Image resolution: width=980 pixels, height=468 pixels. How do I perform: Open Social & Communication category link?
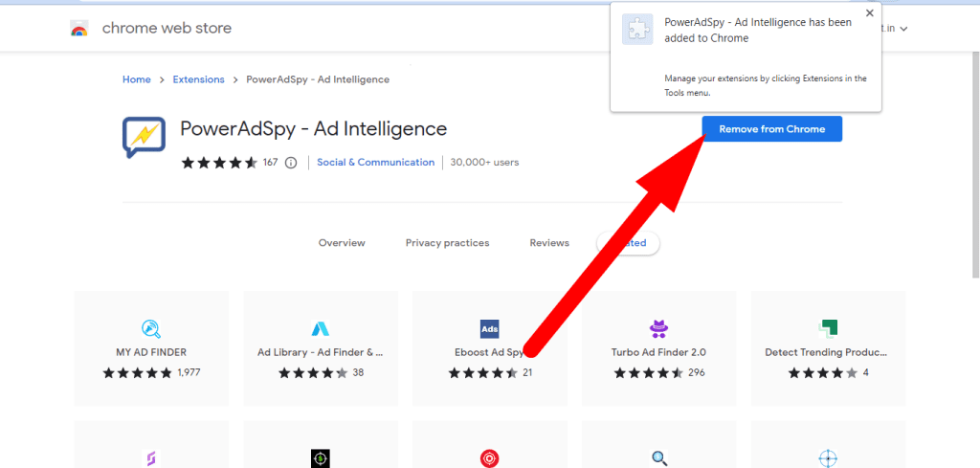point(375,163)
